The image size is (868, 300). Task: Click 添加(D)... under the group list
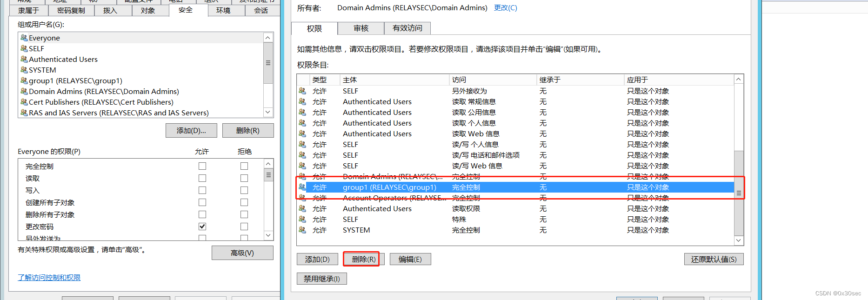click(191, 131)
